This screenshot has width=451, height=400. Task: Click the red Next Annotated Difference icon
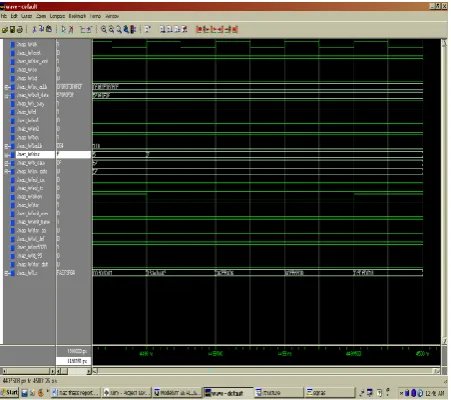[x=228, y=30]
